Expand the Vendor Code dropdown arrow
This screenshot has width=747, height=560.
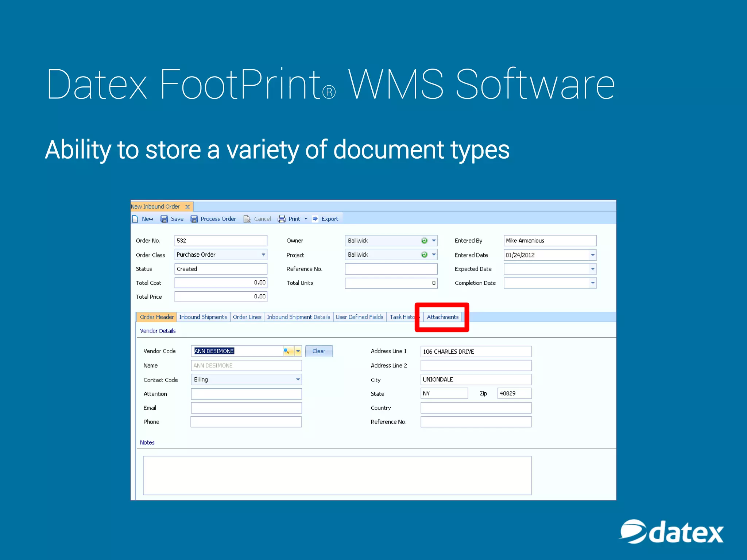[298, 351]
